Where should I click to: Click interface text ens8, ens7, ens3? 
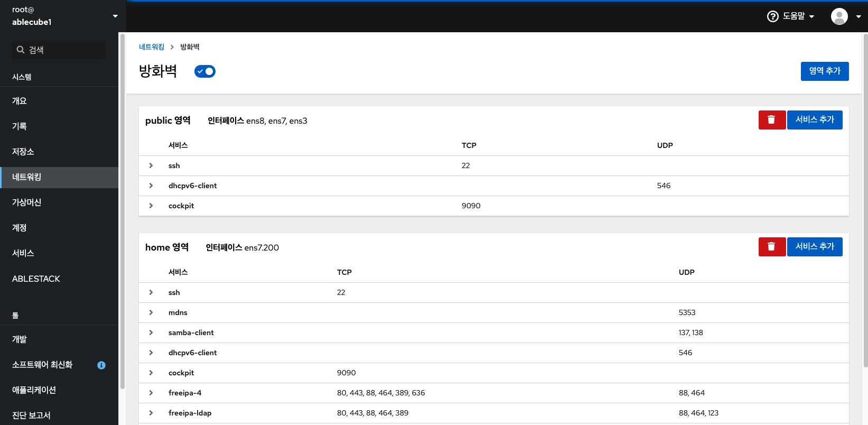(277, 121)
